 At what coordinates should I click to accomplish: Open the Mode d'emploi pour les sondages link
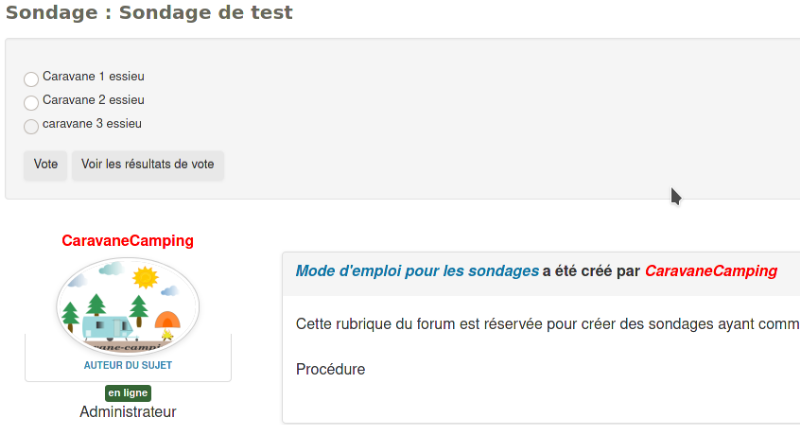pyautogui.click(x=417, y=271)
